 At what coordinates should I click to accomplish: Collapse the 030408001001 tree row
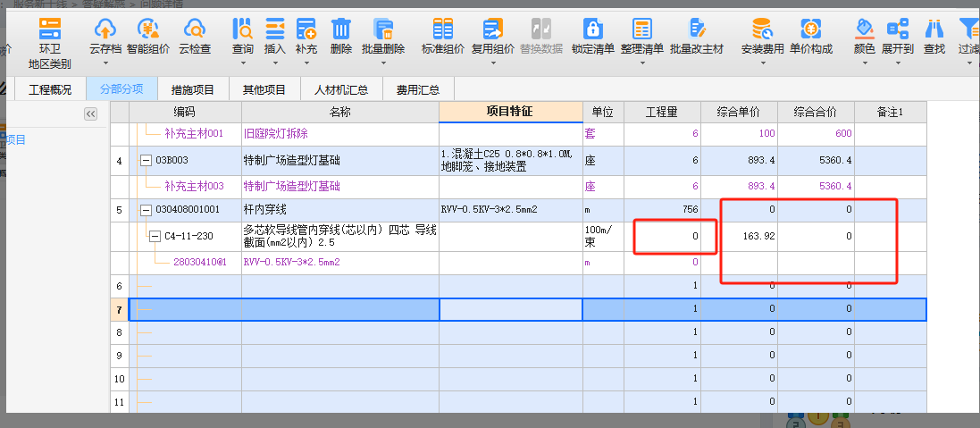(147, 210)
